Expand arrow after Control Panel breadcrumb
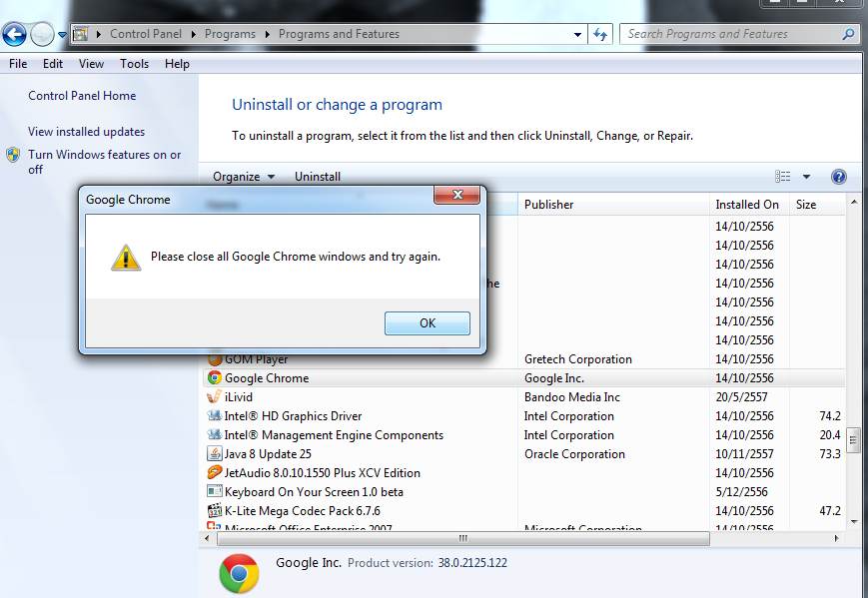Image resolution: width=868 pixels, height=598 pixels. point(194,34)
